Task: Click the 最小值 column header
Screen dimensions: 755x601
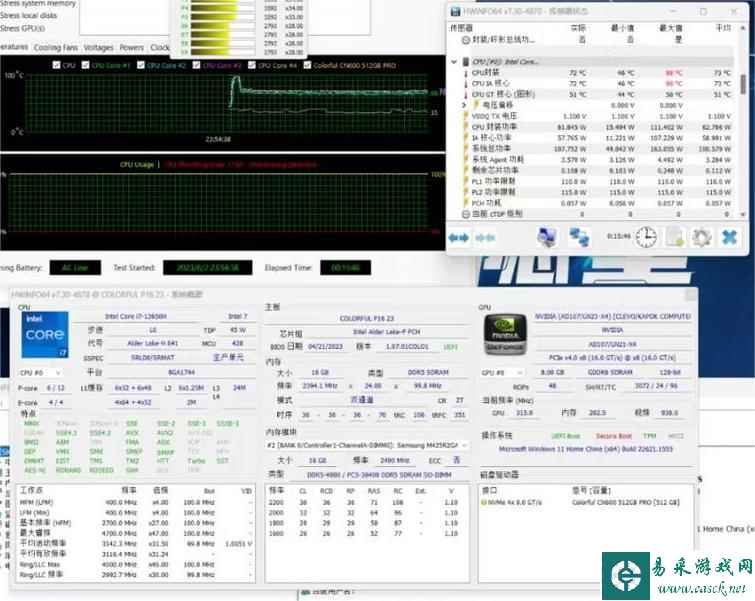Action: click(x=622, y=28)
